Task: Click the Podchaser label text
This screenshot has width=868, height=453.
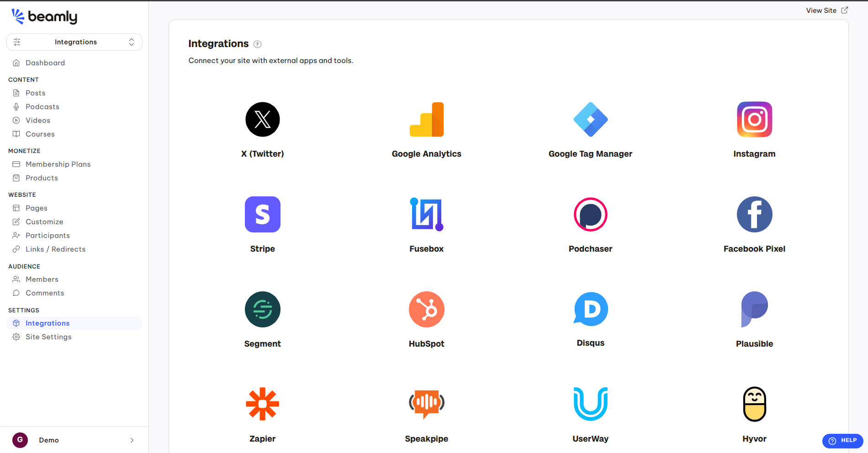Action: tap(591, 249)
